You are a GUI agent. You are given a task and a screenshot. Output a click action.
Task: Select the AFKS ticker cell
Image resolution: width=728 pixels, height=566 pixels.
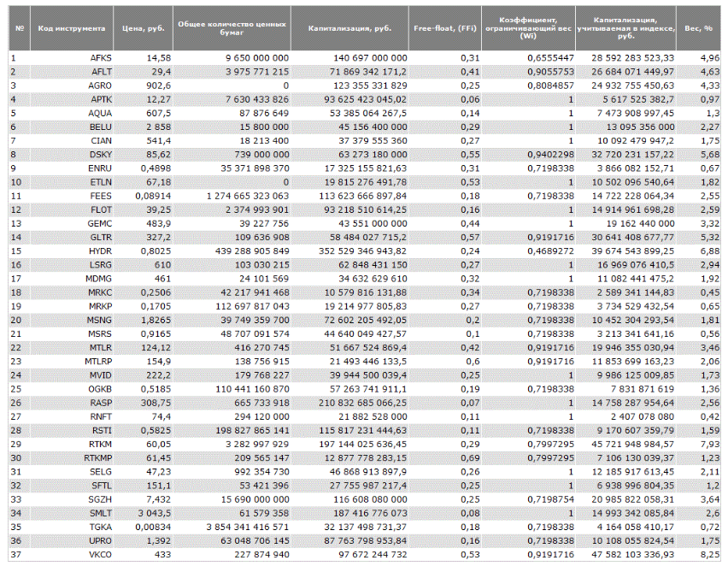[x=101, y=57]
